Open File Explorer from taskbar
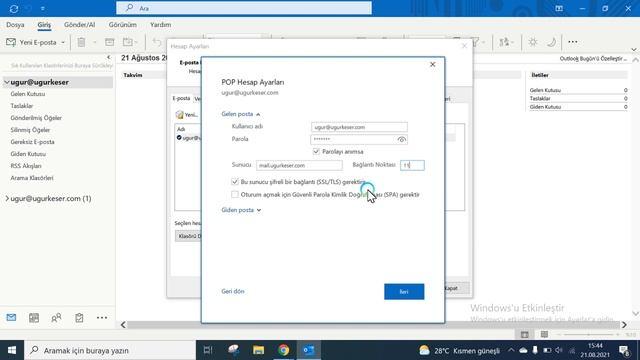640x360 pixels. [x=258, y=350]
